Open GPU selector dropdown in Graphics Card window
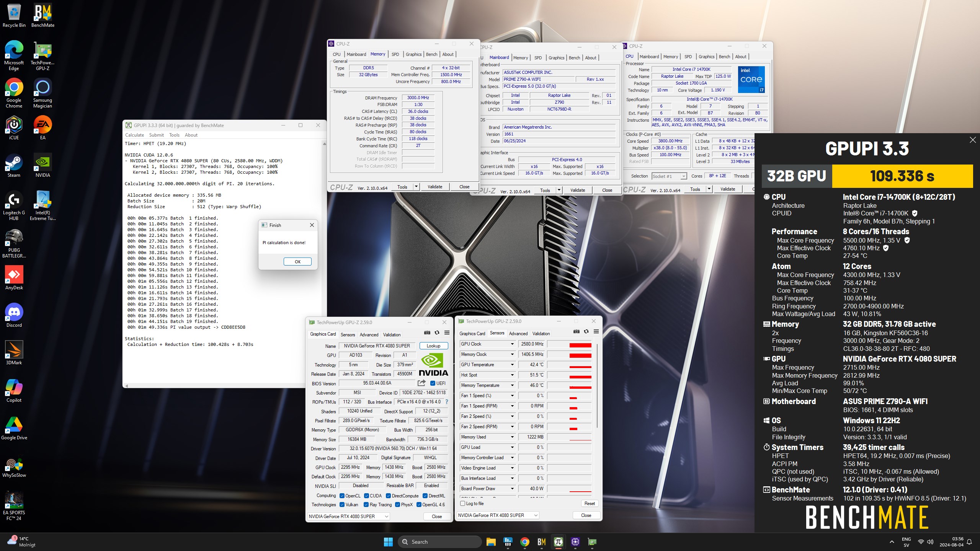 coord(349,516)
